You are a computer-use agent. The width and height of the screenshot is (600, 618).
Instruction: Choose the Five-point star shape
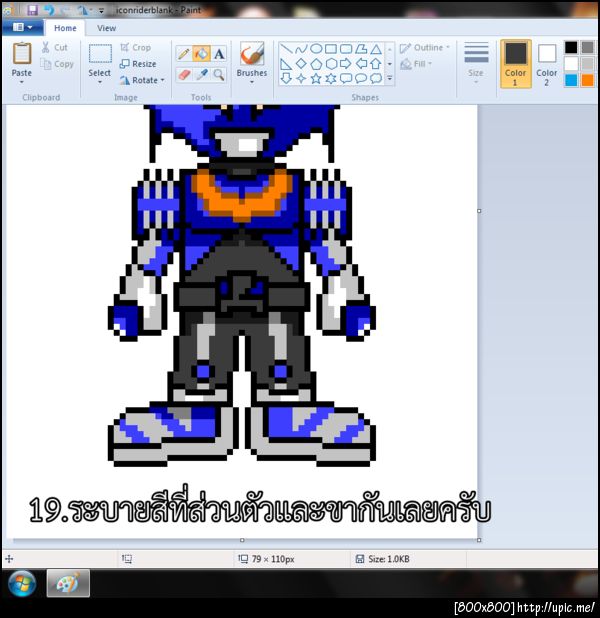(x=316, y=78)
